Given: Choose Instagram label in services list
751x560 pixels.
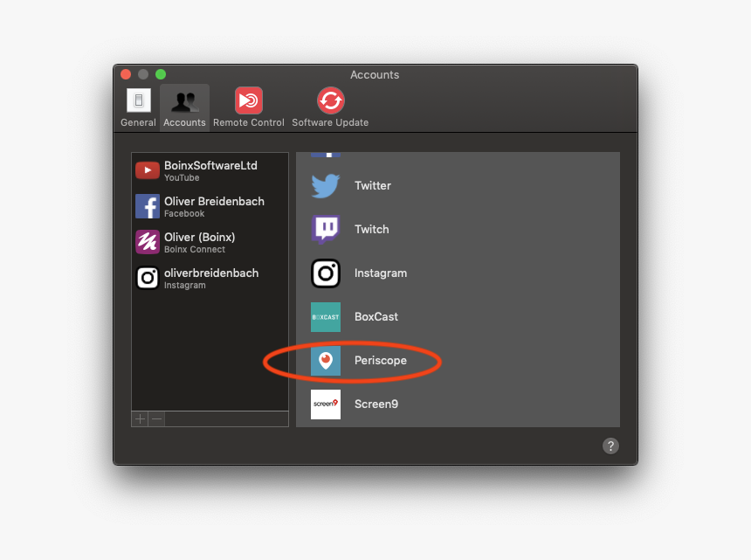Looking at the screenshot, I should click(x=381, y=273).
